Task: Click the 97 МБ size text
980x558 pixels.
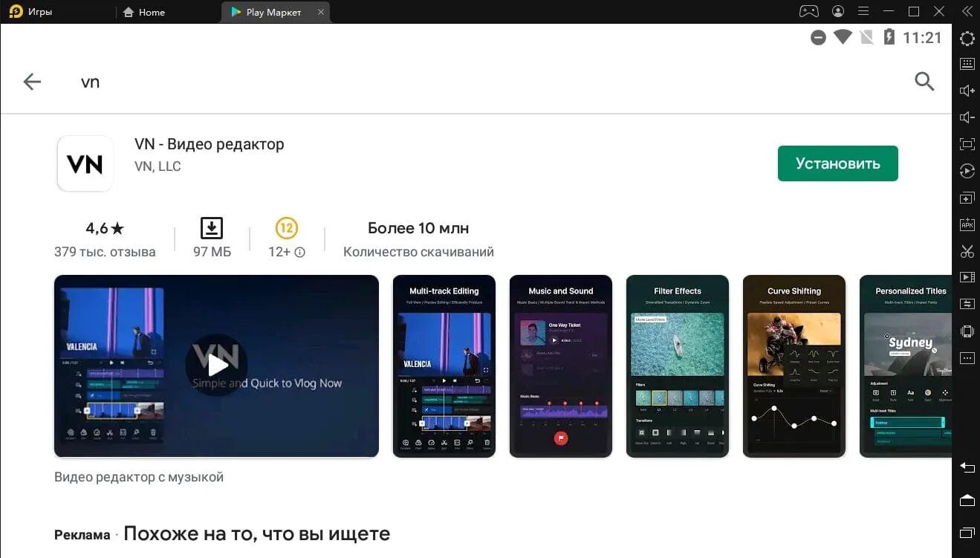Action: pyautogui.click(x=212, y=252)
